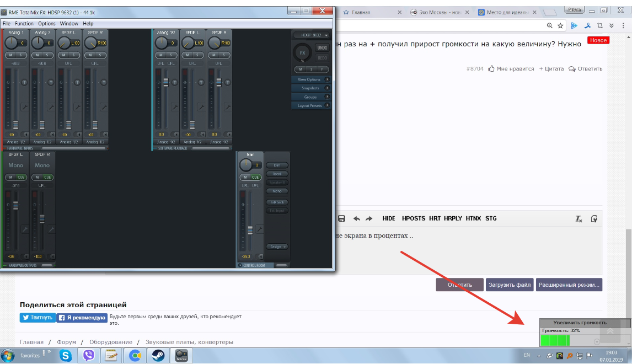Expand the View Options panel
The width and height of the screenshot is (632, 364).
(x=310, y=79)
